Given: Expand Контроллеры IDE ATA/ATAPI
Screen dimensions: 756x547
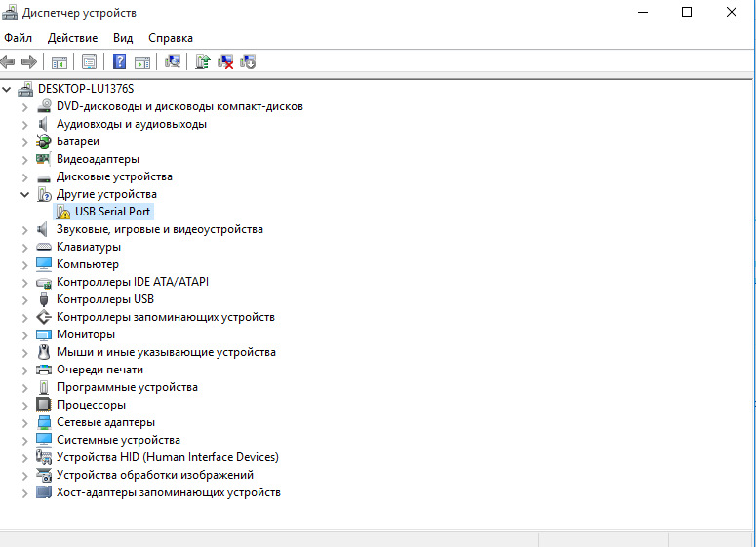Looking at the screenshot, I should [x=25, y=283].
